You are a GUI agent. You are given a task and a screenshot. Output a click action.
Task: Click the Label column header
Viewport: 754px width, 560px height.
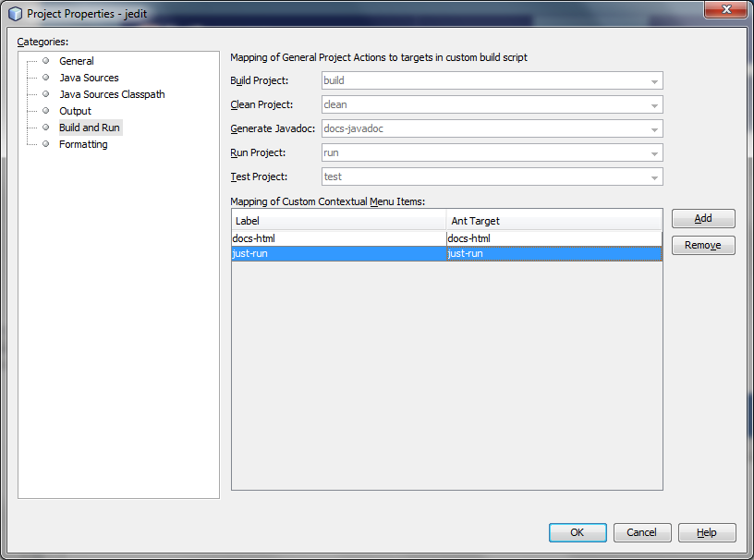pos(339,221)
